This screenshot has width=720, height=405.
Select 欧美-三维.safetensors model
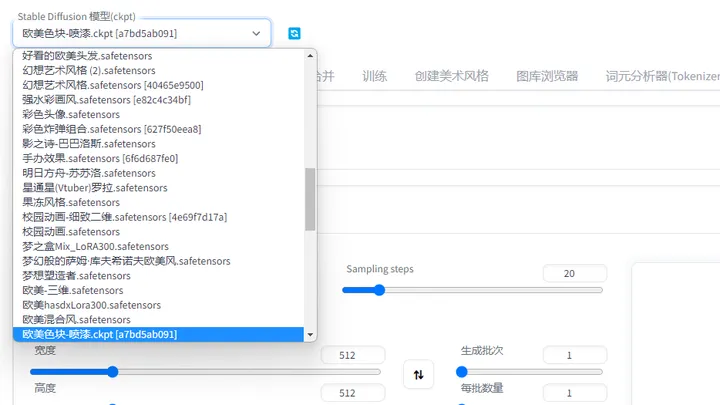158,291
